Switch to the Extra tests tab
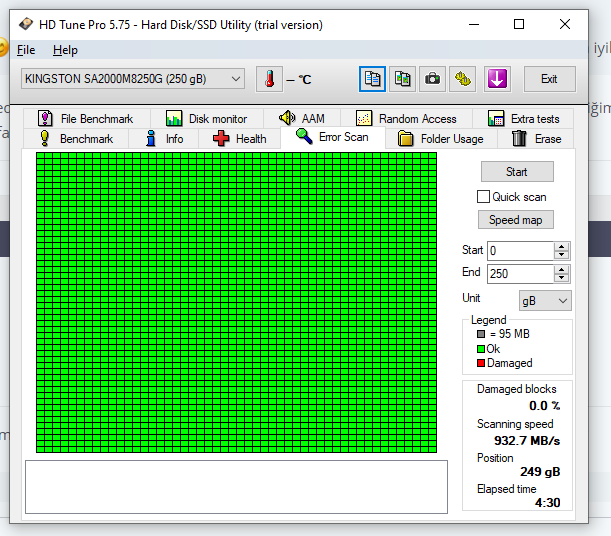This screenshot has width=611, height=536. tap(523, 118)
